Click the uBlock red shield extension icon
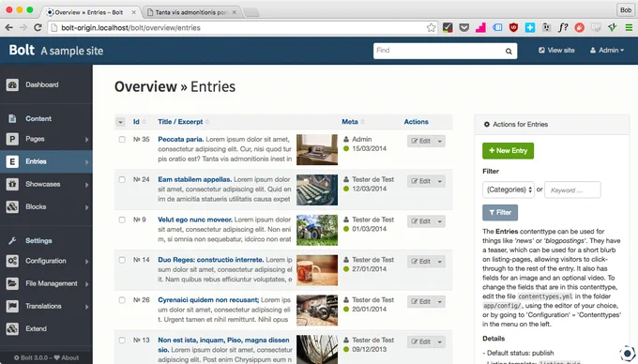 click(513, 27)
